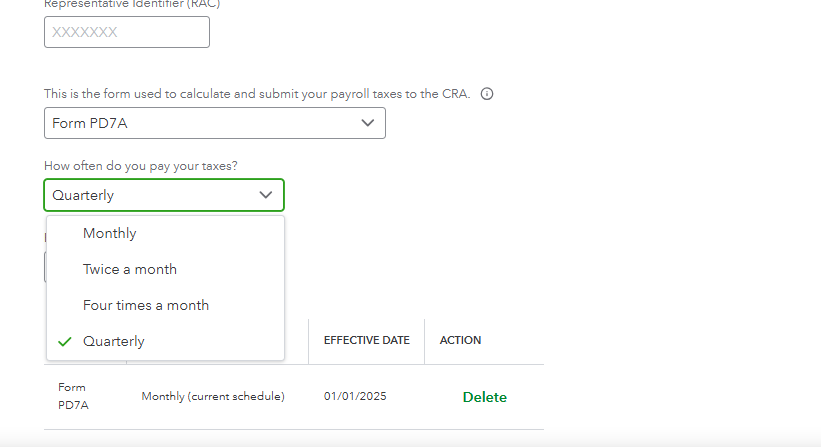Viewport: 821px width, 447px height.
Task: Click the chevron arrow in the Quarterly field
Action: [x=266, y=195]
